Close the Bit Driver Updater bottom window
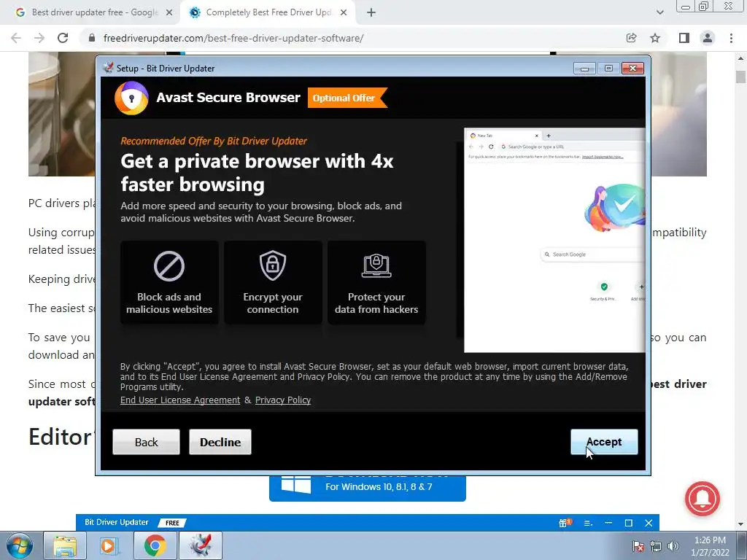This screenshot has height=560, width=747. click(649, 523)
